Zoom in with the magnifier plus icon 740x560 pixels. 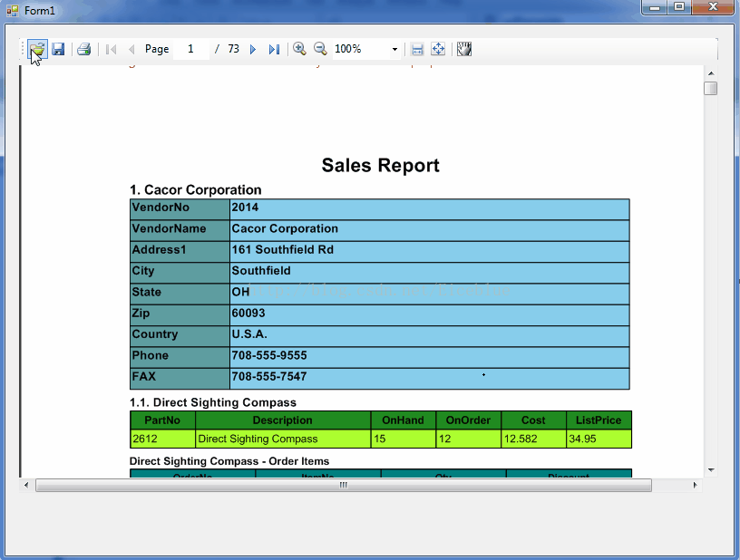pyautogui.click(x=299, y=49)
